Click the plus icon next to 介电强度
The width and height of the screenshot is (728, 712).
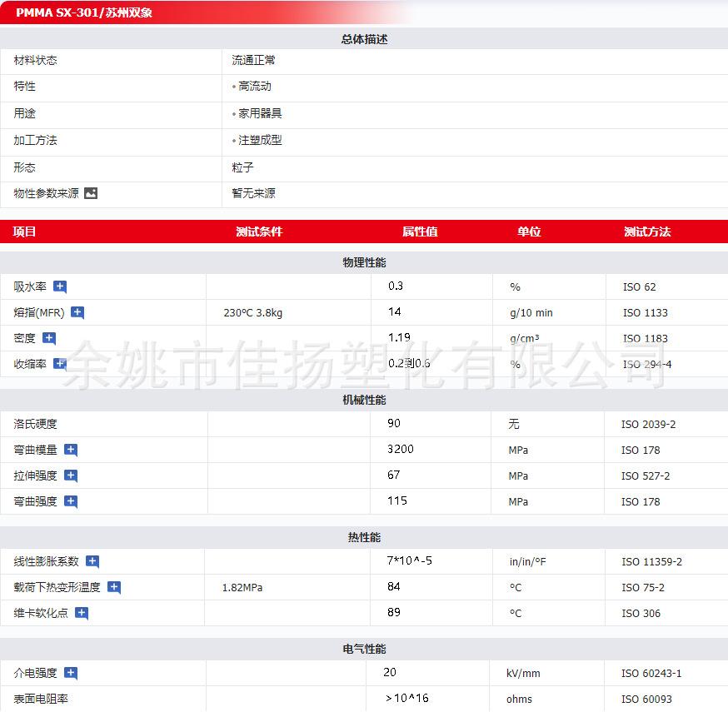(x=71, y=673)
